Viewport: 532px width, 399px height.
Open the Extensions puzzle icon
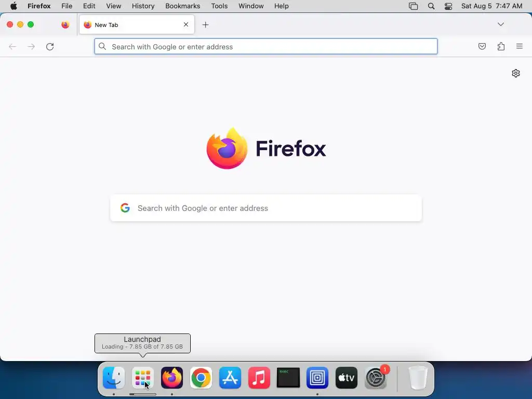click(x=501, y=46)
